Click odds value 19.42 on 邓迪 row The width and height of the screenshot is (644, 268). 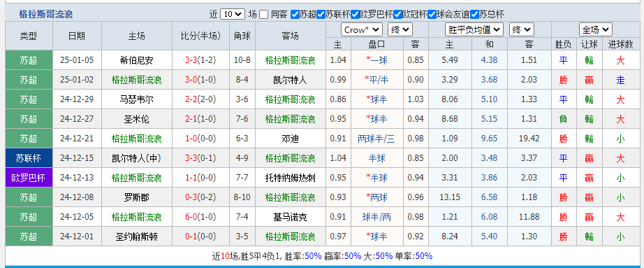point(529,139)
